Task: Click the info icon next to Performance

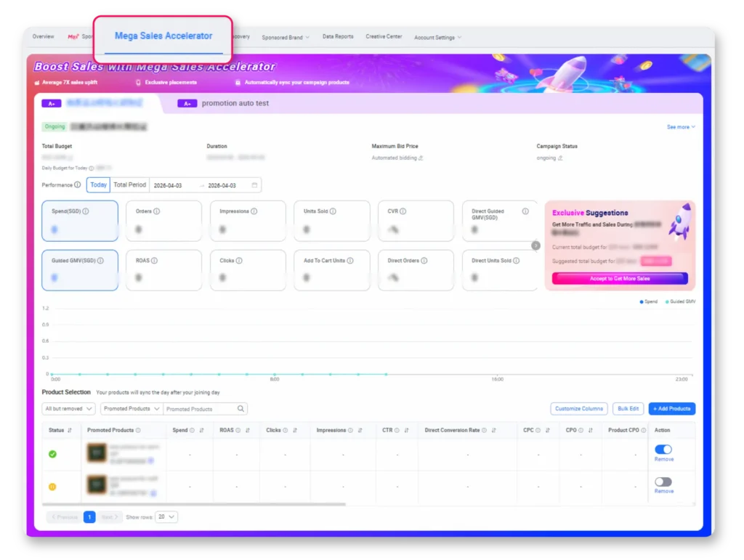Action: [x=78, y=185]
